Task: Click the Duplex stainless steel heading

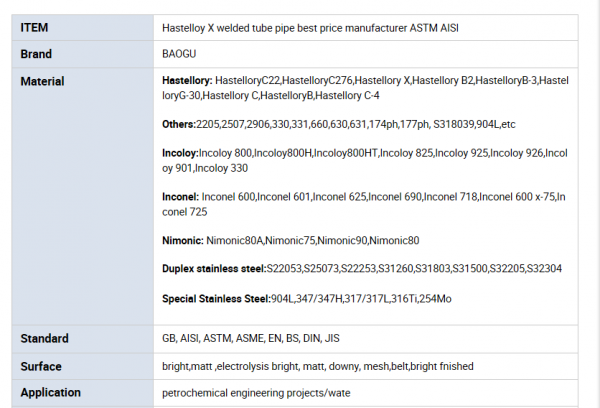Action: [x=213, y=269]
